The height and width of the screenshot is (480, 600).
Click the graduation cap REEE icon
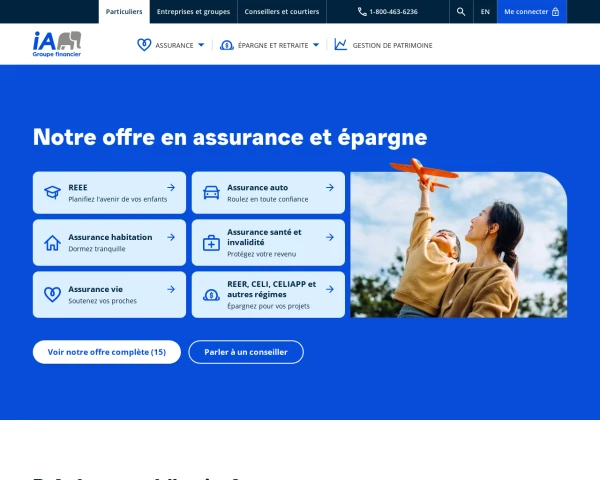pos(52,192)
